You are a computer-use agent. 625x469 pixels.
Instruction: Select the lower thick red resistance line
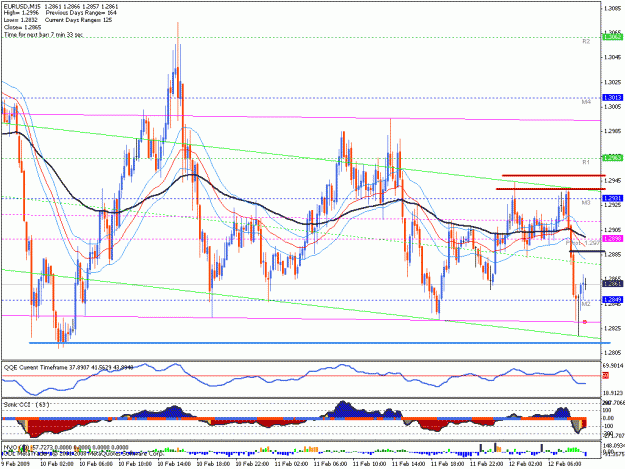550,189
